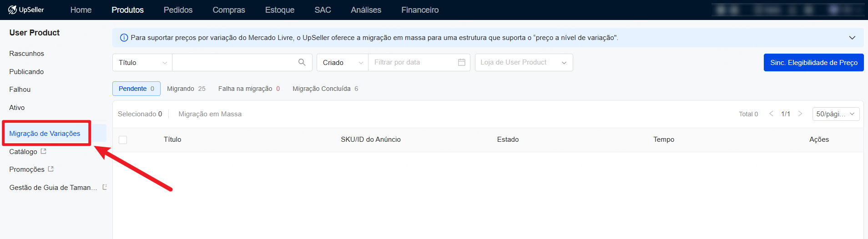Image resolution: width=868 pixels, height=239 pixels.
Task: Switch to the Migrando tab
Action: (x=186, y=89)
